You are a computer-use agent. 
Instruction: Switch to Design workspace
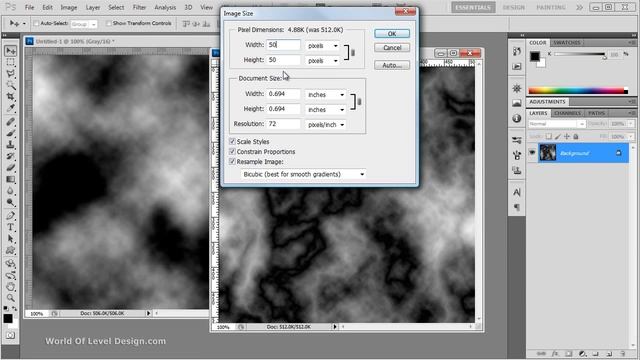pos(513,7)
